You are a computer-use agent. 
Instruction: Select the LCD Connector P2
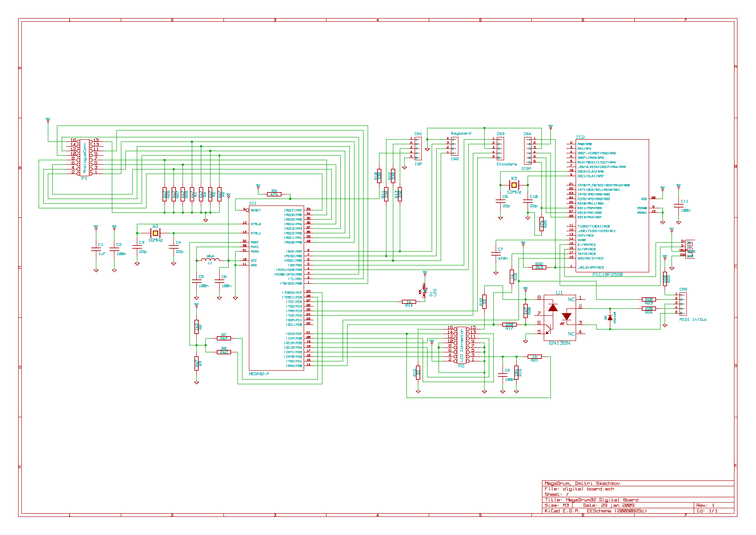tap(461, 345)
